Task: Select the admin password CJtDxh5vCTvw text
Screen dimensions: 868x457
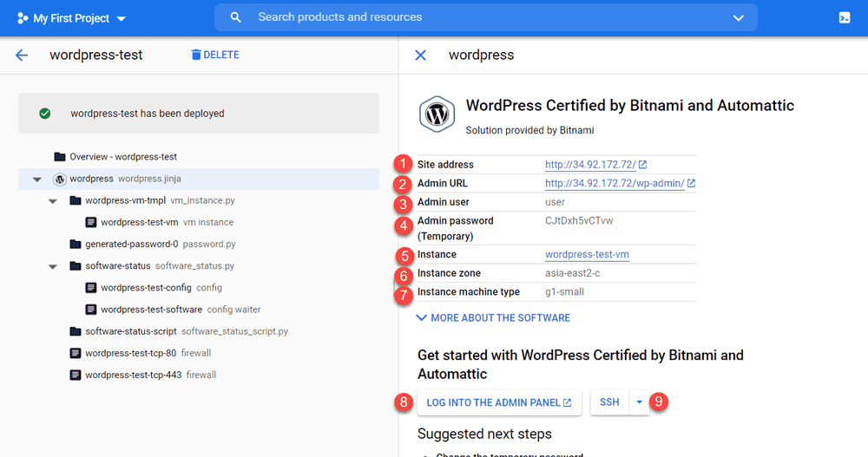Action: 579,221
